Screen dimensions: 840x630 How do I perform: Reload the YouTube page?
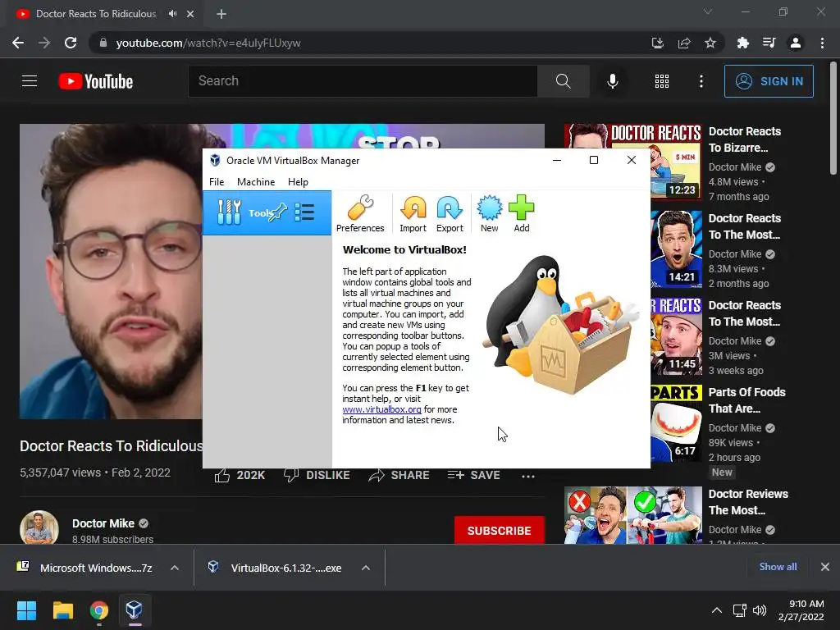point(71,43)
